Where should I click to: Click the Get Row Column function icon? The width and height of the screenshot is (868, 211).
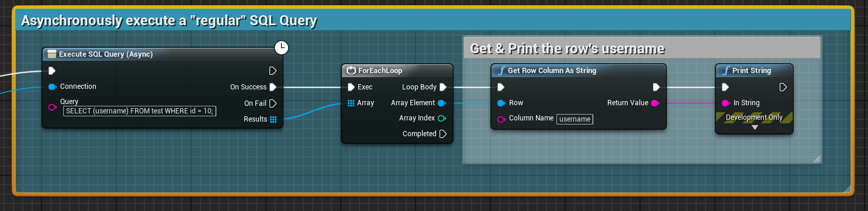[501, 71]
